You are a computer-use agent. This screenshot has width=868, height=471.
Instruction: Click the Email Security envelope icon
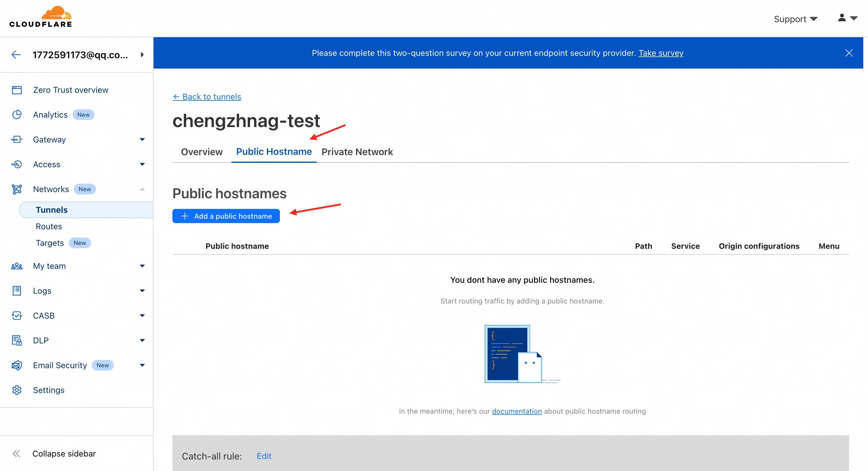[x=17, y=365]
